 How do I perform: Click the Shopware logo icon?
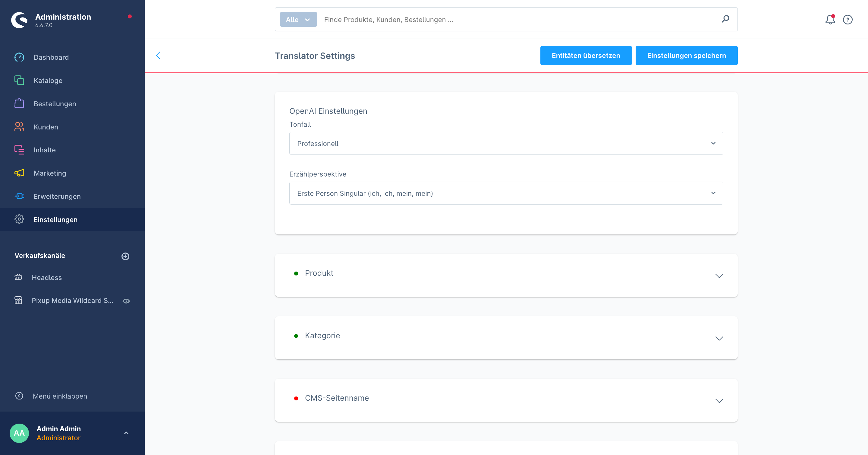(x=19, y=20)
